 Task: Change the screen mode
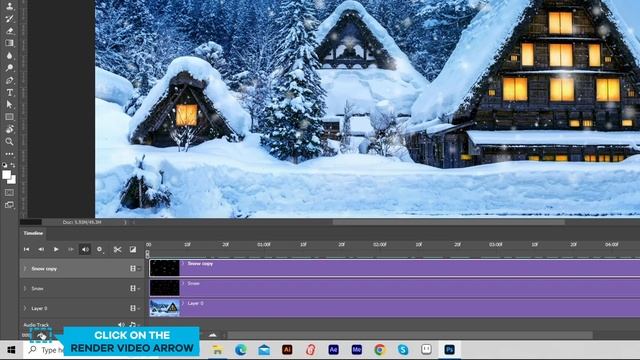(9, 205)
